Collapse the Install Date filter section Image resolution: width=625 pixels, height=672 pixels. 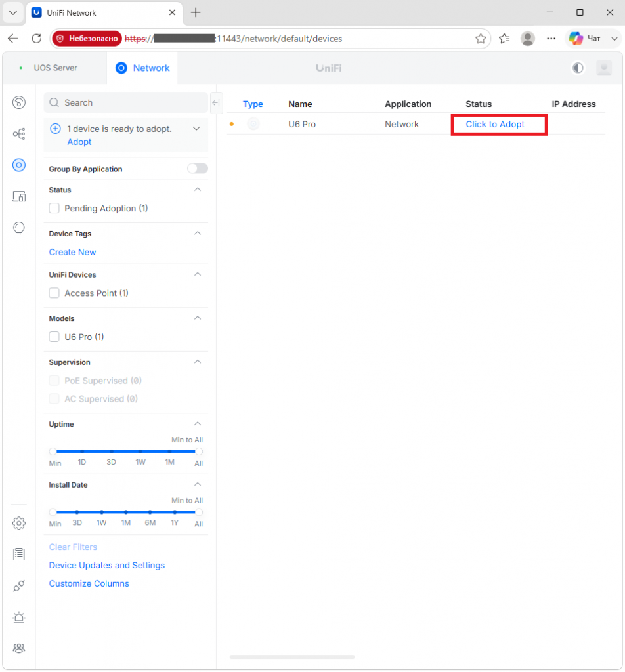pyautogui.click(x=198, y=484)
